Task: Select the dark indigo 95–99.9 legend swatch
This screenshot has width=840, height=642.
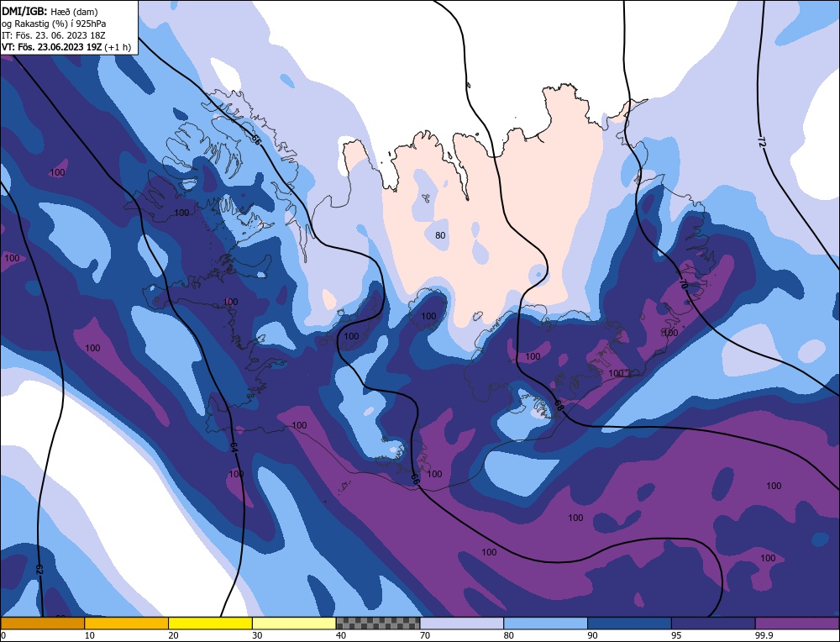Action: point(713,623)
